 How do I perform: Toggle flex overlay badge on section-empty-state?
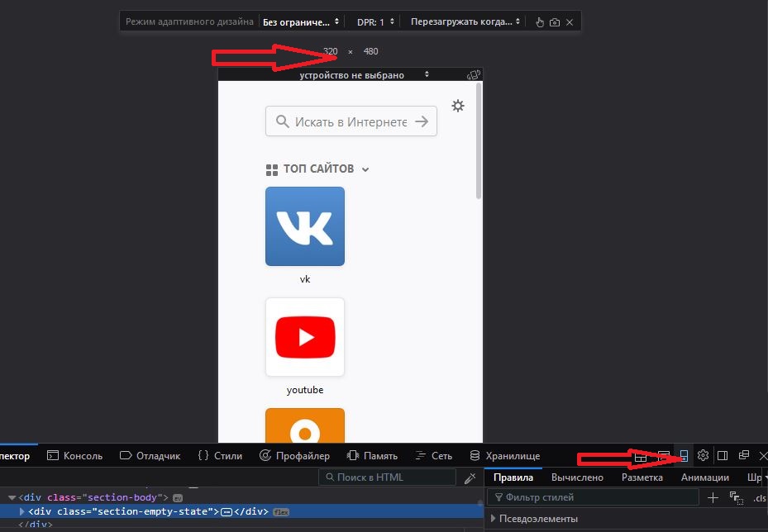[x=281, y=512]
